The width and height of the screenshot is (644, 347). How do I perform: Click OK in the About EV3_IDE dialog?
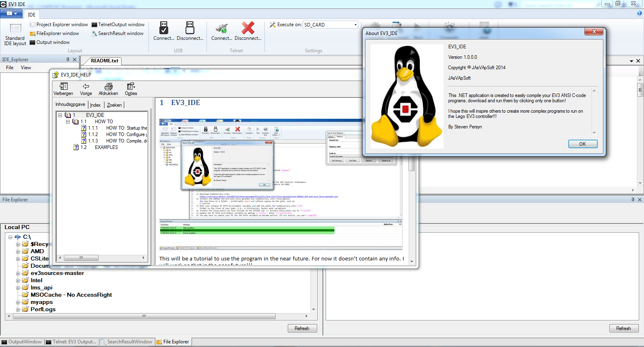(x=582, y=144)
